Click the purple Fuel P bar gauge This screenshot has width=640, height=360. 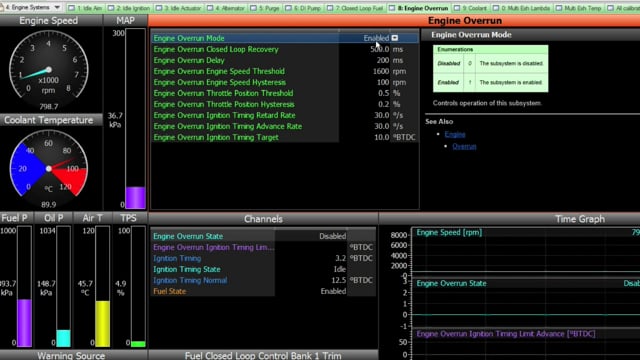(x=24, y=287)
